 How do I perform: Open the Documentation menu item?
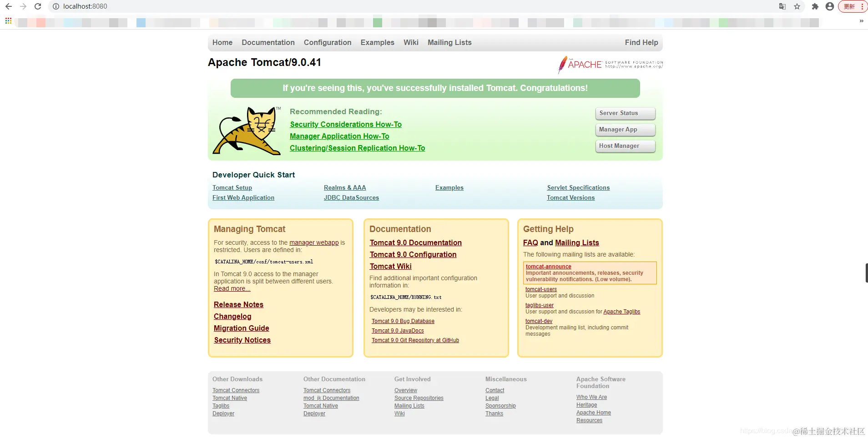point(268,42)
